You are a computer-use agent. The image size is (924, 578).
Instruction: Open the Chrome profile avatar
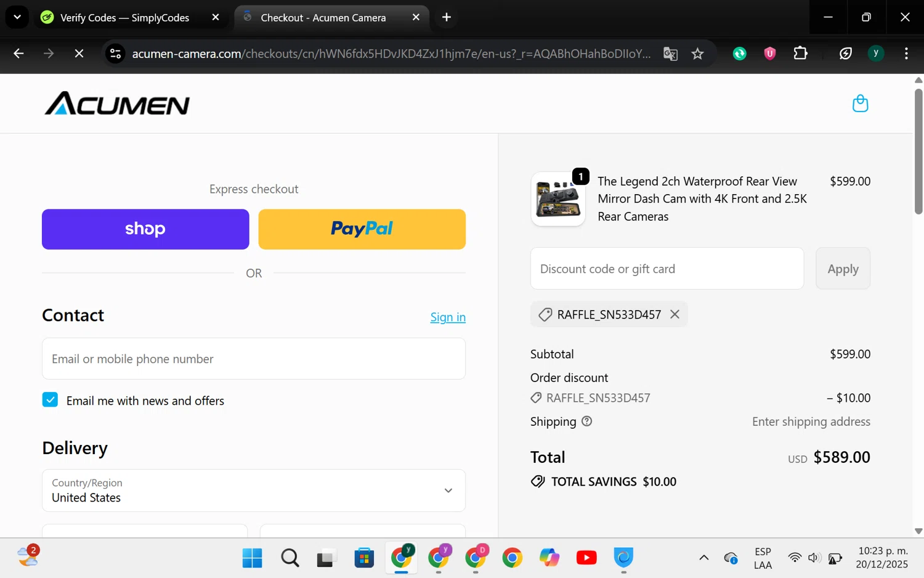click(876, 54)
